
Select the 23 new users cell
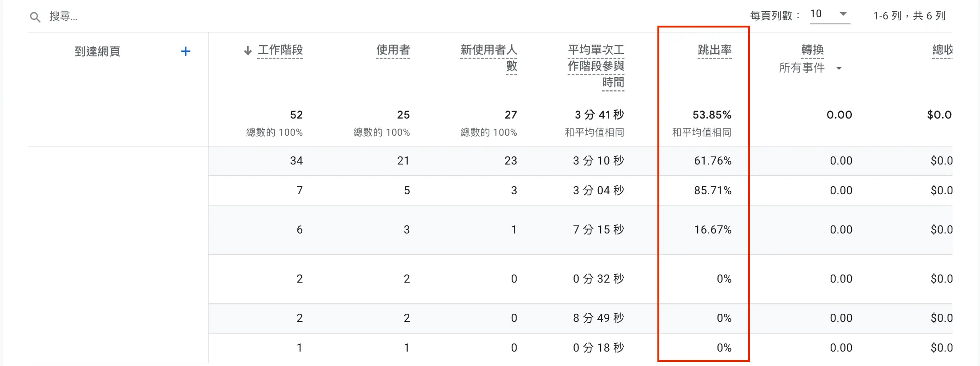(511, 161)
